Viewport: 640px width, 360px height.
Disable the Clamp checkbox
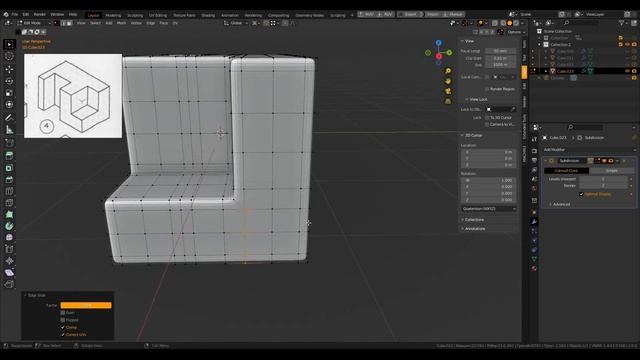pos(63,327)
